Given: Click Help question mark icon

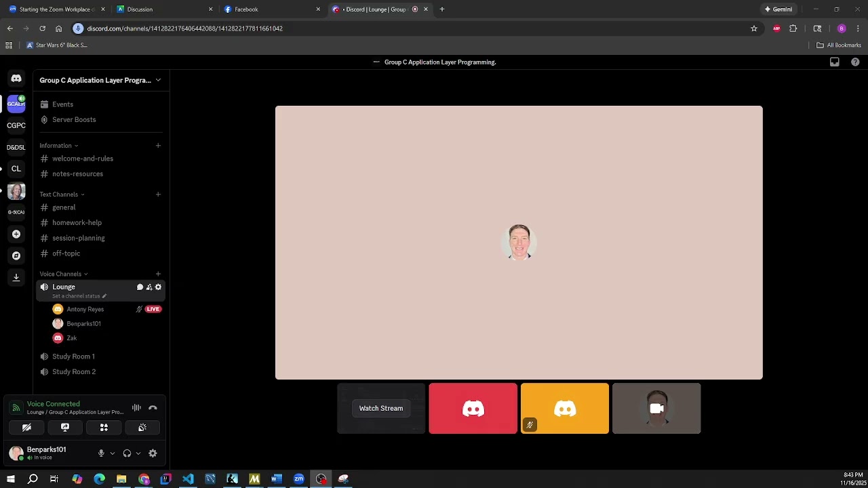Looking at the screenshot, I should 855,62.
